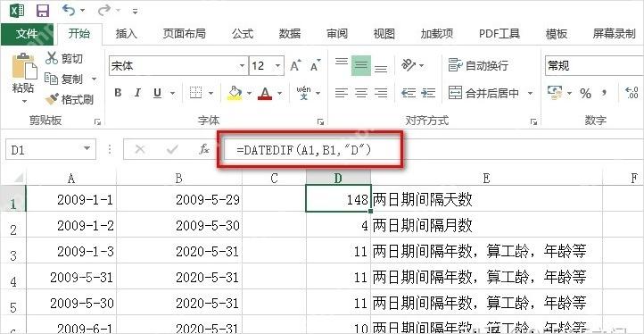This screenshot has height=334, width=644.
Task: Click the increase indent icon
Action: tap(428, 93)
